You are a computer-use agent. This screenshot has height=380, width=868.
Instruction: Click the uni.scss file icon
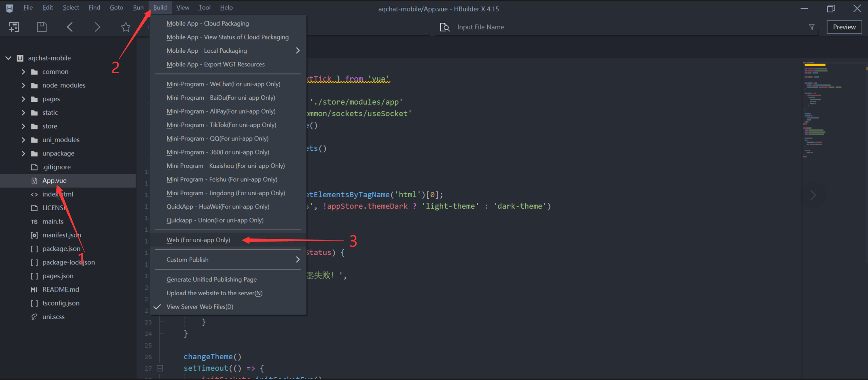click(34, 317)
